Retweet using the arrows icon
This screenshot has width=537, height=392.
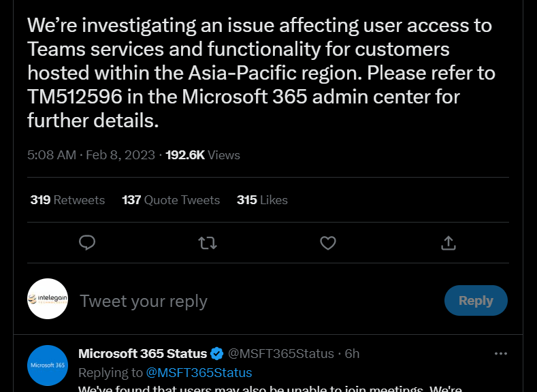(208, 243)
